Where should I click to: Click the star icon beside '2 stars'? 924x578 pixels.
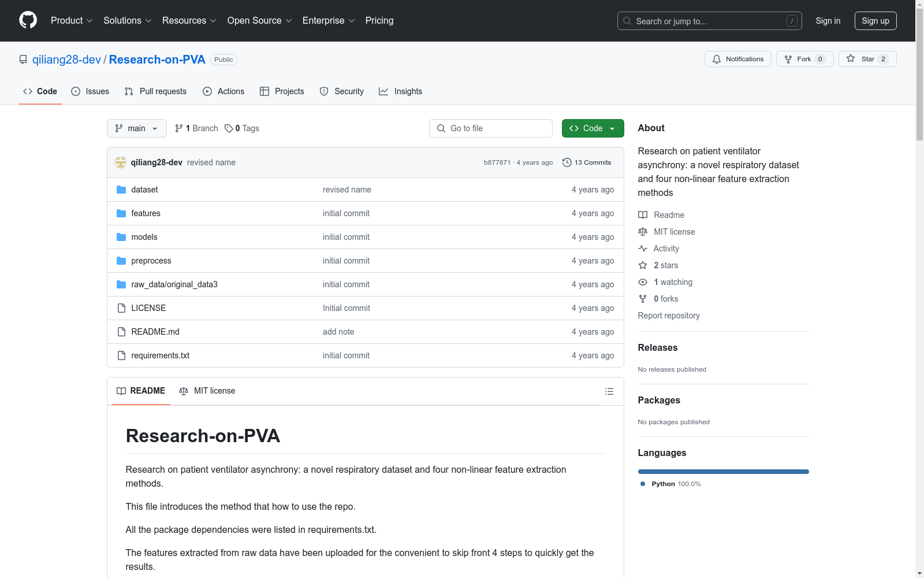click(643, 265)
